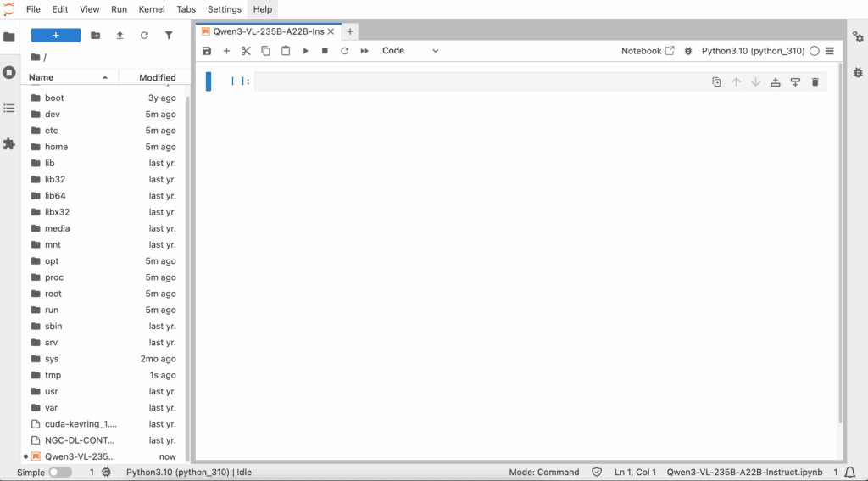Toggle the file browser filter icon
Screen dimensions: 868x481
click(169, 36)
